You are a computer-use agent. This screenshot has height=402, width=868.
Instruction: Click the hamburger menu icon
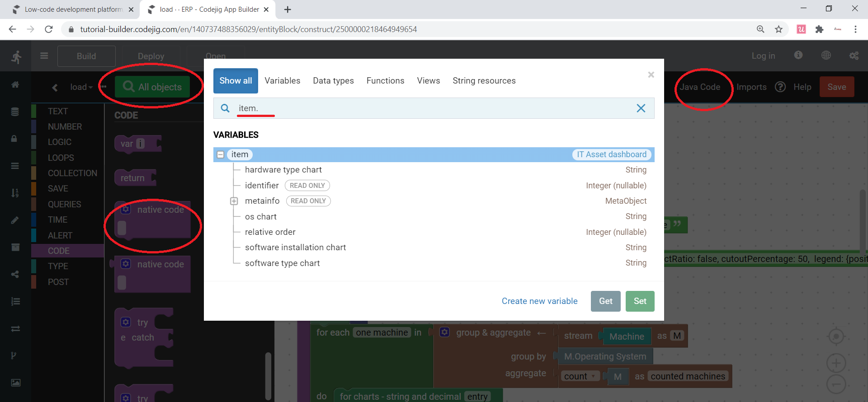pos(44,56)
